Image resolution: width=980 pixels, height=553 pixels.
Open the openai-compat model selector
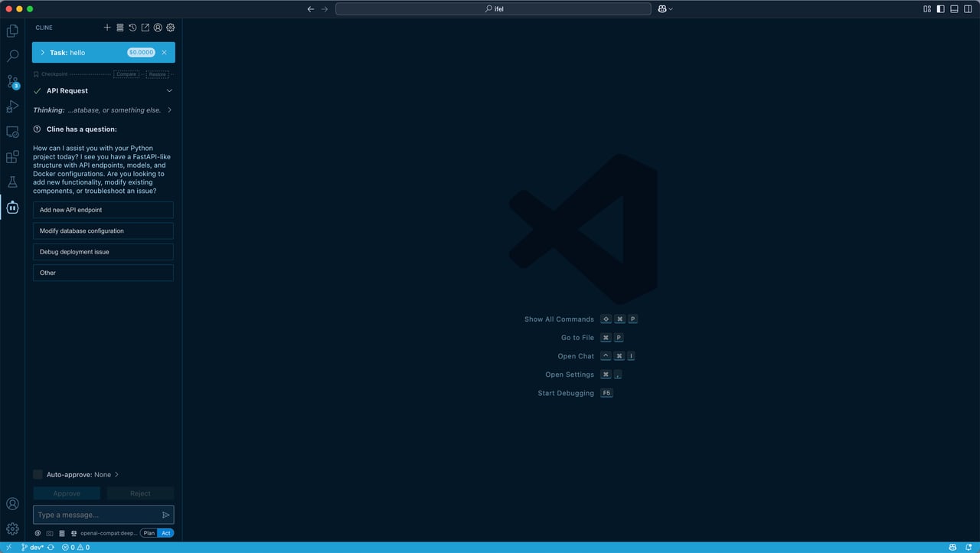[x=108, y=533]
